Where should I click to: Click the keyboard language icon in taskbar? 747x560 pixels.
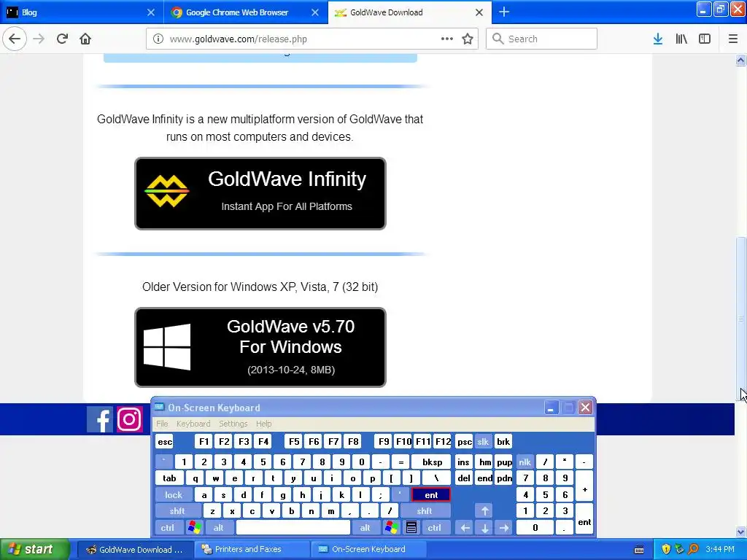pos(639,550)
